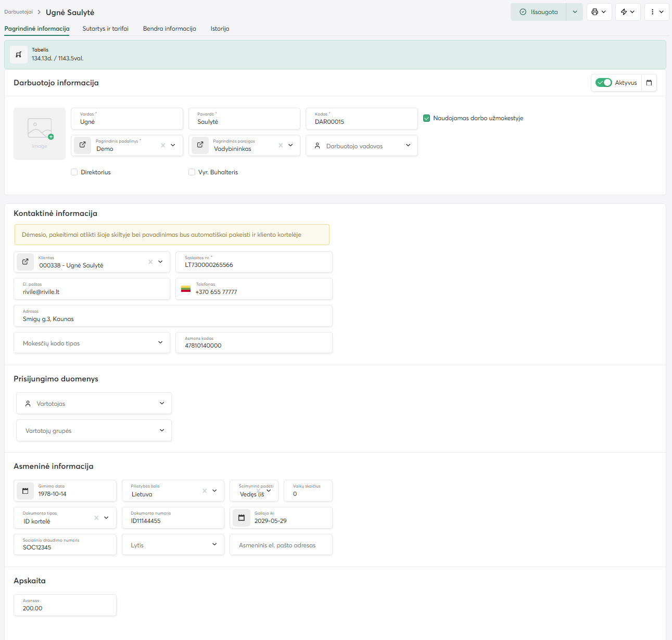Expand the Darbuotojo vadovas dropdown
The width and height of the screenshot is (672, 640).
click(x=408, y=146)
